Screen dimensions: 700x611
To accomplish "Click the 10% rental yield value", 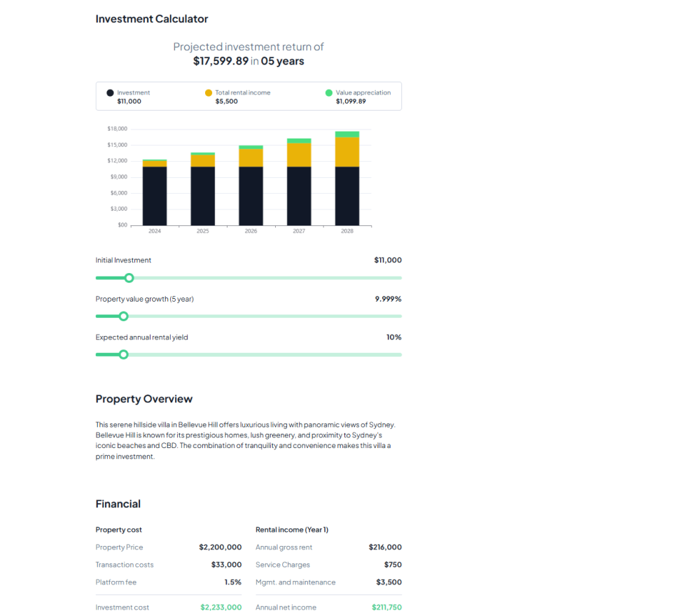I will coord(393,337).
